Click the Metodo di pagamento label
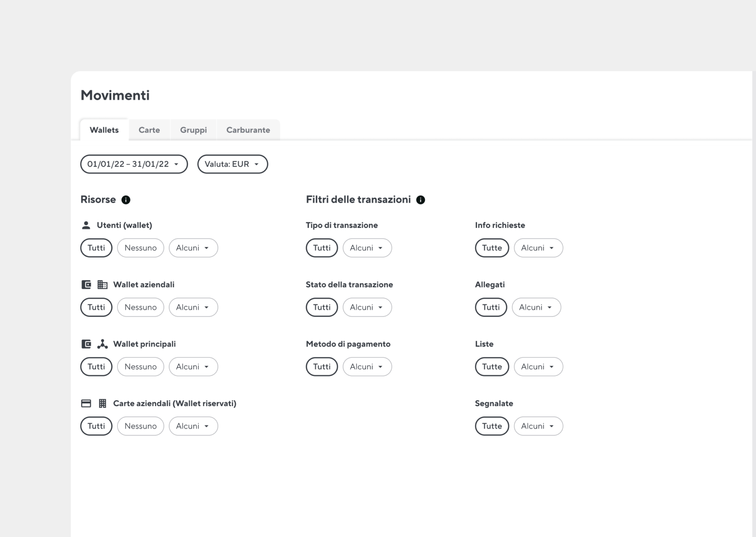The height and width of the screenshot is (537, 756). pos(348,344)
